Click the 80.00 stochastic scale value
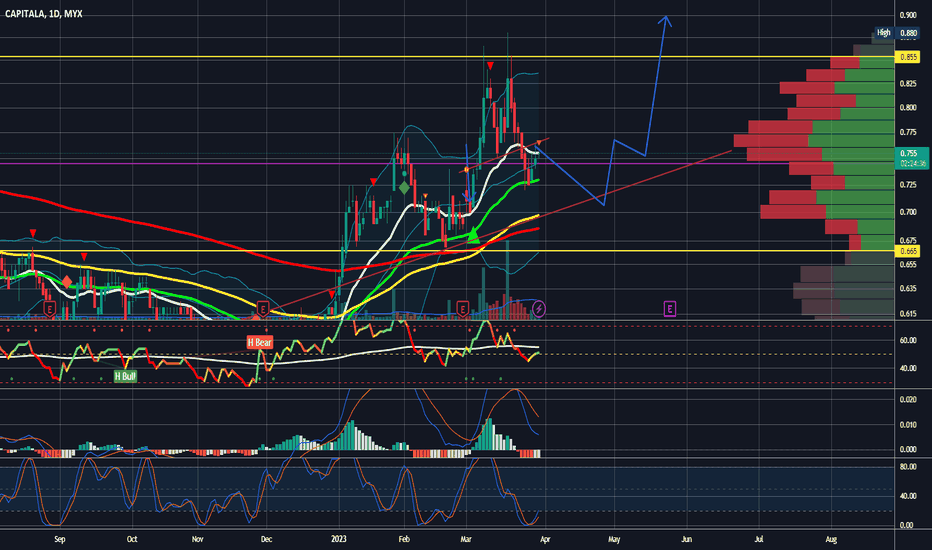Viewport: 932px width, 550px height. (908, 467)
